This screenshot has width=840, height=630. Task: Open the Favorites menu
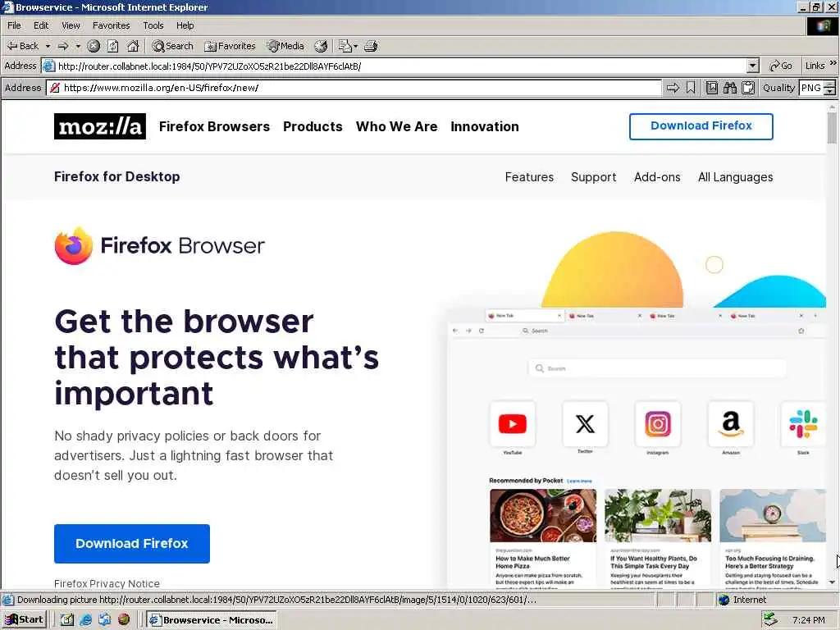(111, 25)
